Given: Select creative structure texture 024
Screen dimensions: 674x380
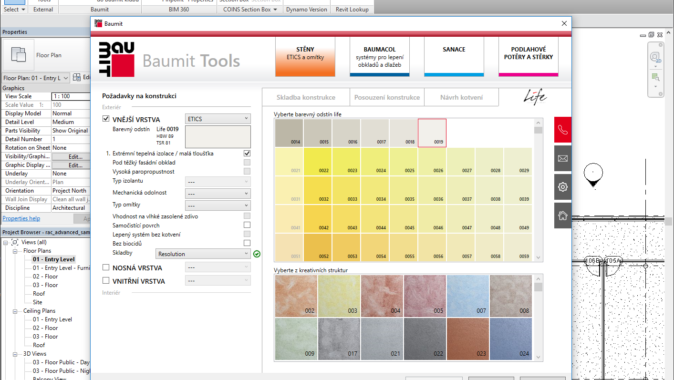Looking at the screenshot, I should coord(511,339).
